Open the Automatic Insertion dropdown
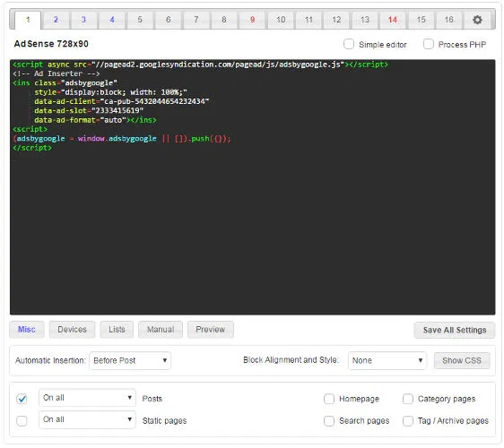The height and width of the screenshot is (448, 504). tap(130, 361)
